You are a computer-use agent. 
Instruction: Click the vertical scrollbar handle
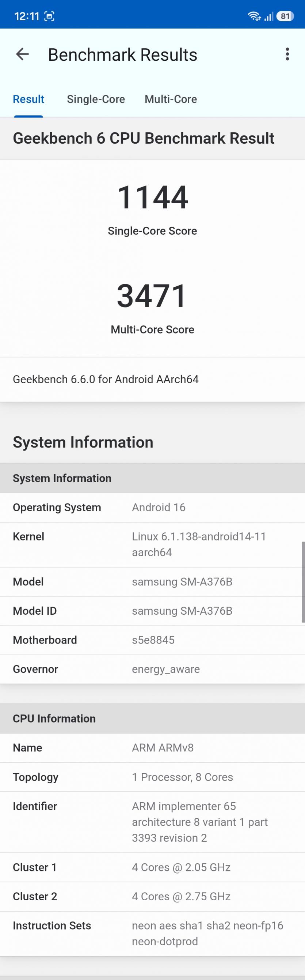coord(303,582)
